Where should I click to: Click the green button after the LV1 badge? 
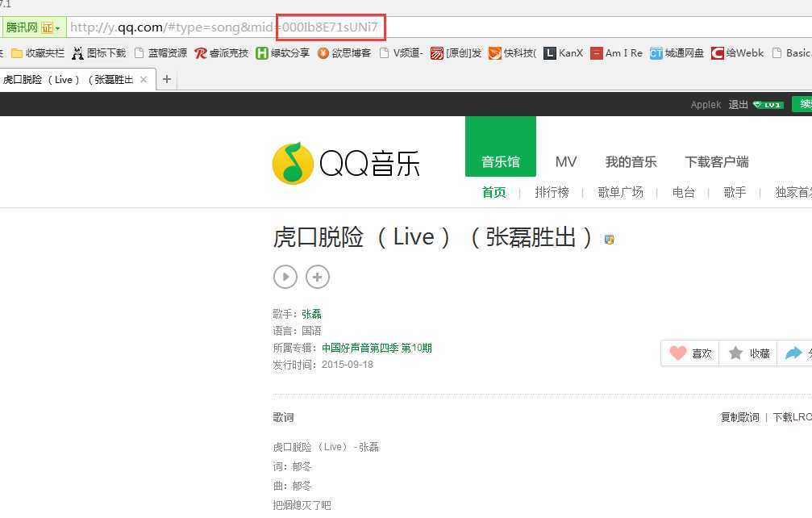point(802,104)
